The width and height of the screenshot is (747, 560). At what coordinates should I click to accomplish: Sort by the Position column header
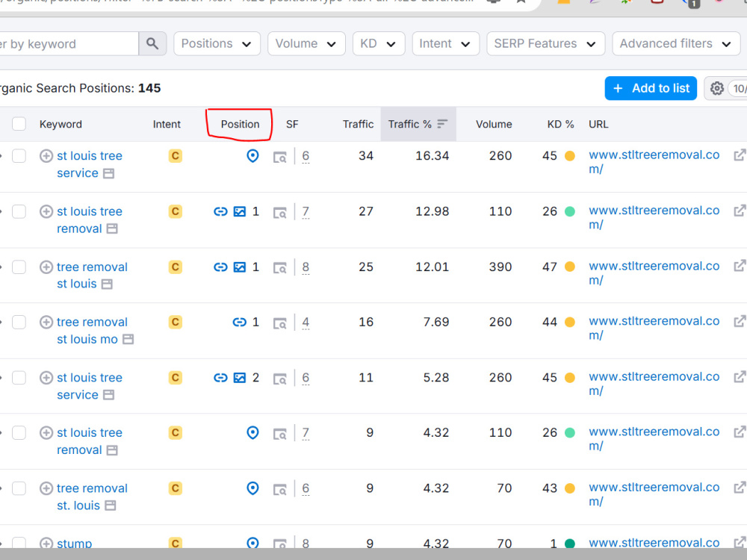pos(240,124)
